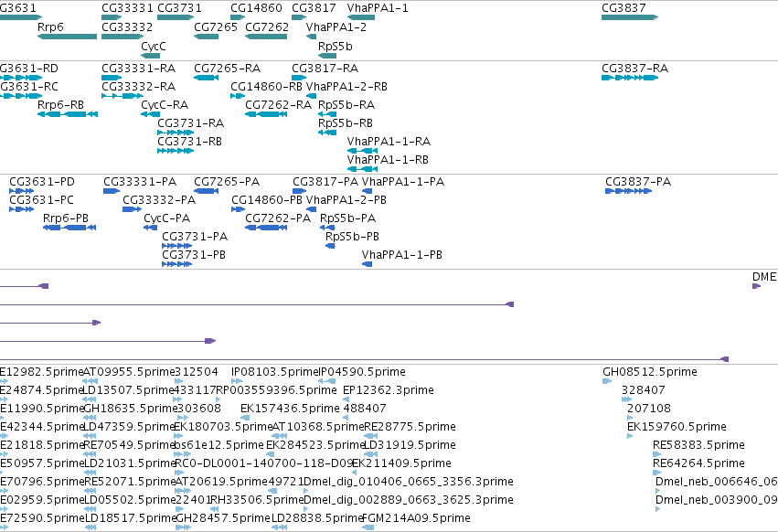This screenshot has height=532, width=778.
Task: Click the CG7262-RA transcript label
Action: tap(278, 105)
